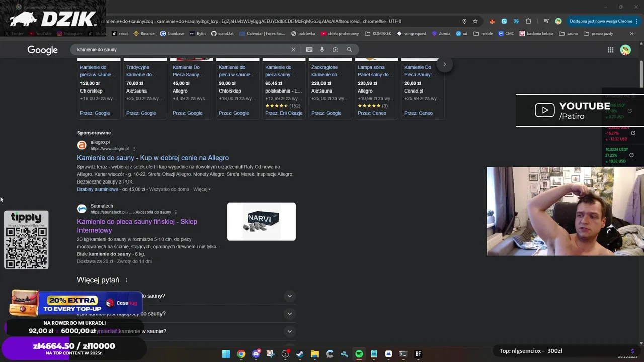Image resolution: width=644 pixels, height=362 pixels.
Task: Search by image with Google Lens icon
Action: 335,50
